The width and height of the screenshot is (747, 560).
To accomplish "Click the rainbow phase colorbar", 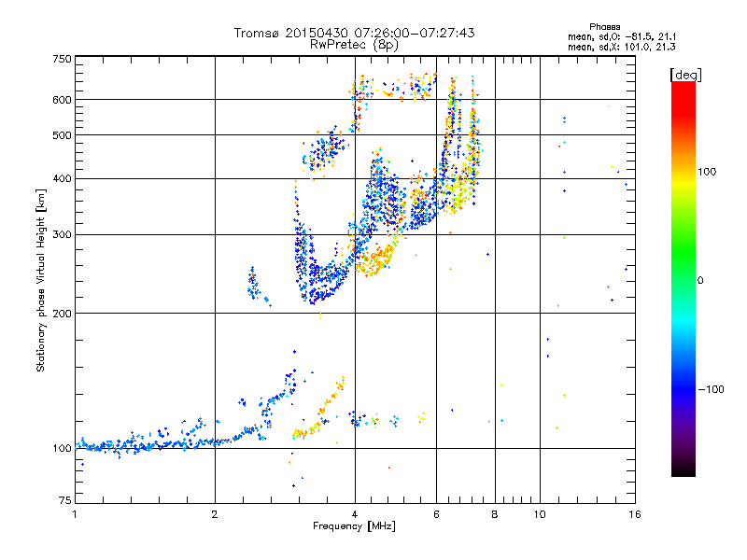I will (x=684, y=278).
